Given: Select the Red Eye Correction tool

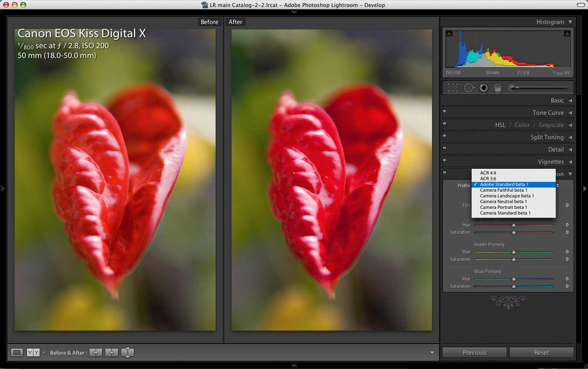Looking at the screenshot, I should 483,88.
